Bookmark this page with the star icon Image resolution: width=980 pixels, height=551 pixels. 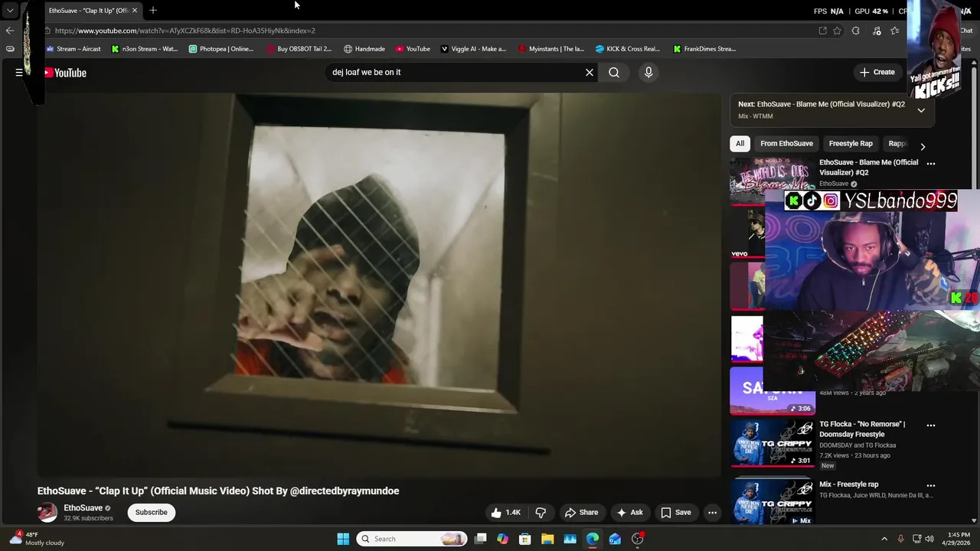coord(837,31)
